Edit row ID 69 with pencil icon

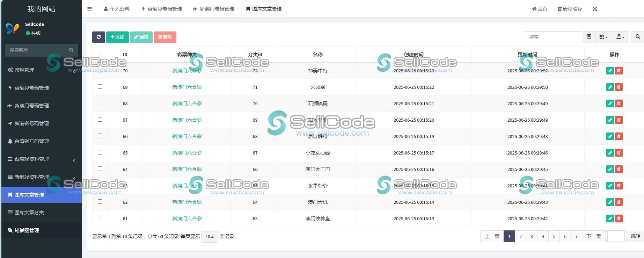[610, 87]
